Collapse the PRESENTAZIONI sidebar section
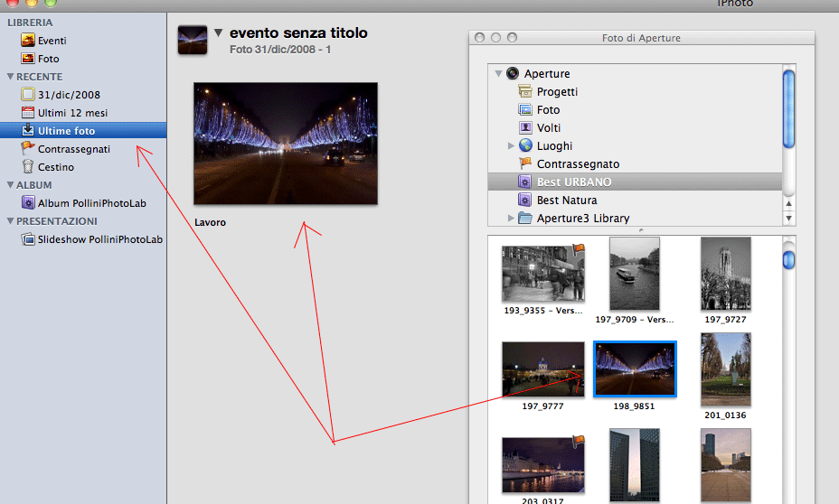Screen dimensions: 839x504 10,220
